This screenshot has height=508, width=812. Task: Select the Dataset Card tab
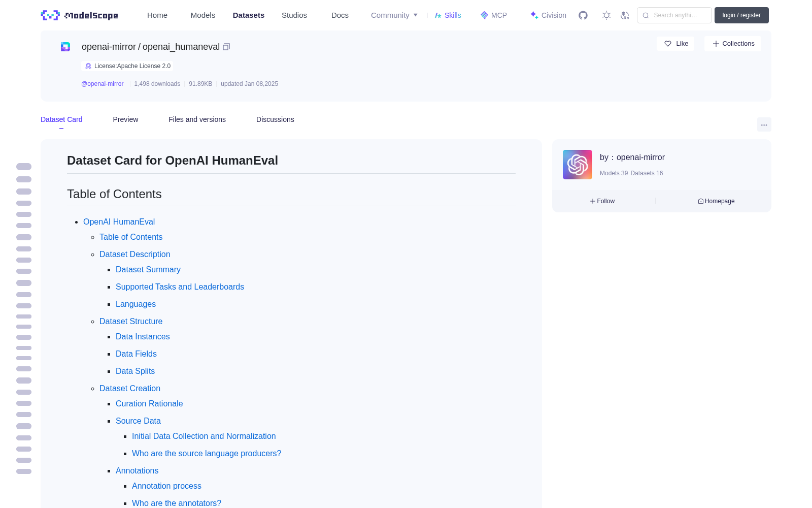pyautogui.click(x=61, y=119)
